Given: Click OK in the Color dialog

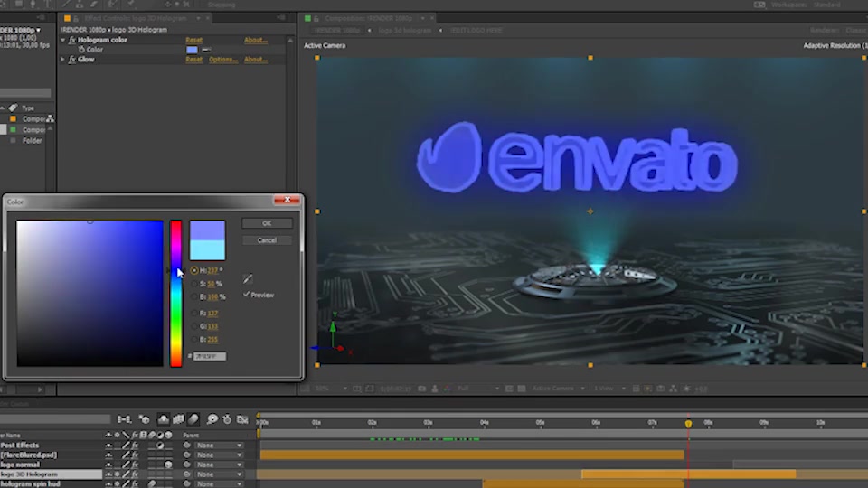Looking at the screenshot, I should [x=267, y=223].
